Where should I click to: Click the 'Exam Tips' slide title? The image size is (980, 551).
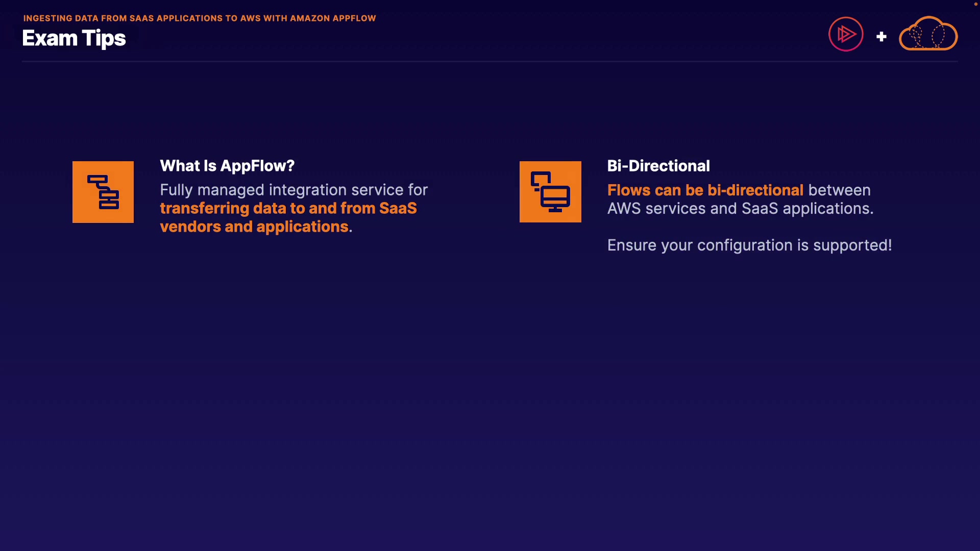pos(74,38)
